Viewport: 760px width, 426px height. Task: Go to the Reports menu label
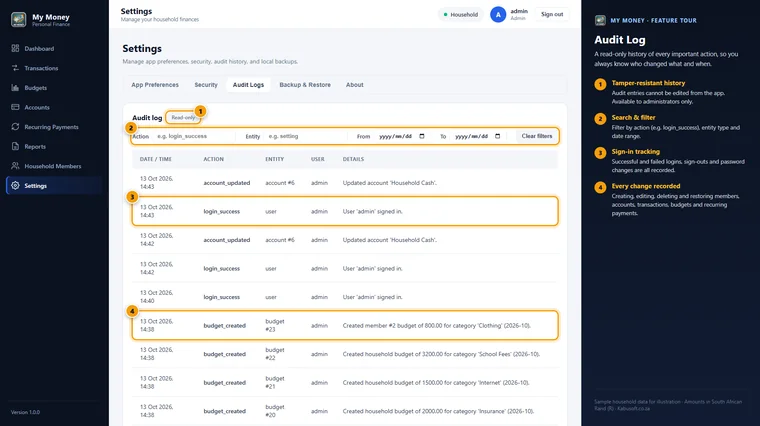click(35, 146)
